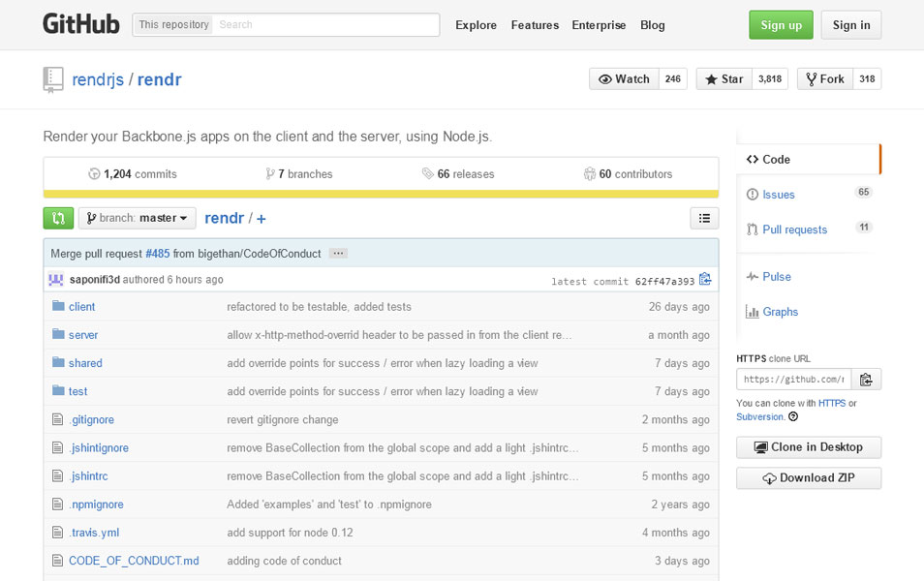
Task: Click the repository search input field
Action: tap(325, 25)
